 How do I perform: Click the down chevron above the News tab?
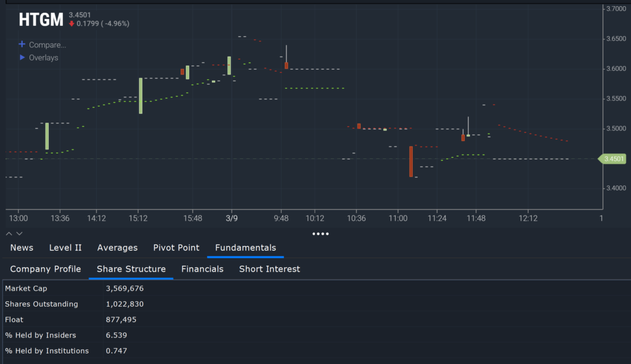click(x=19, y=233)
